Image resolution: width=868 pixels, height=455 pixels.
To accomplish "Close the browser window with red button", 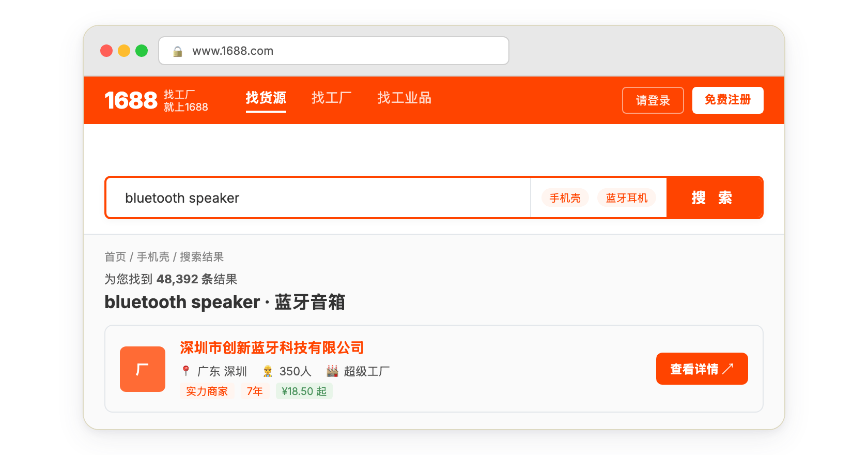I will (x=106, y=51).
